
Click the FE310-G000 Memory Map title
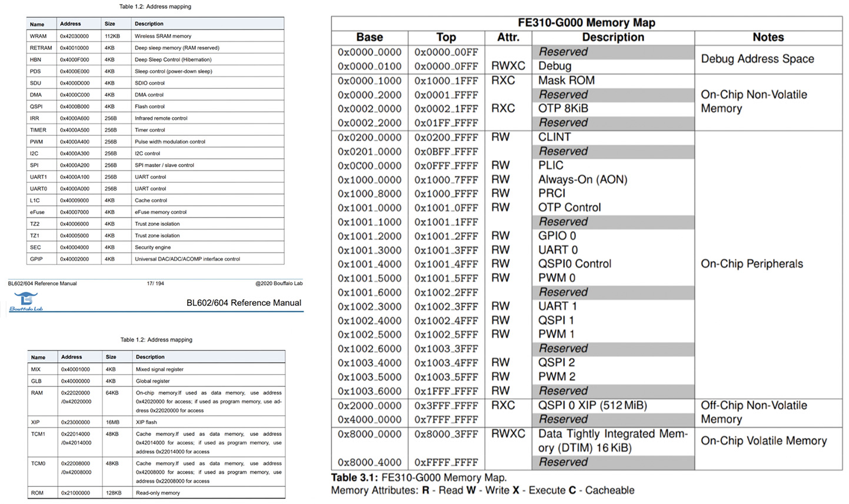586,23
